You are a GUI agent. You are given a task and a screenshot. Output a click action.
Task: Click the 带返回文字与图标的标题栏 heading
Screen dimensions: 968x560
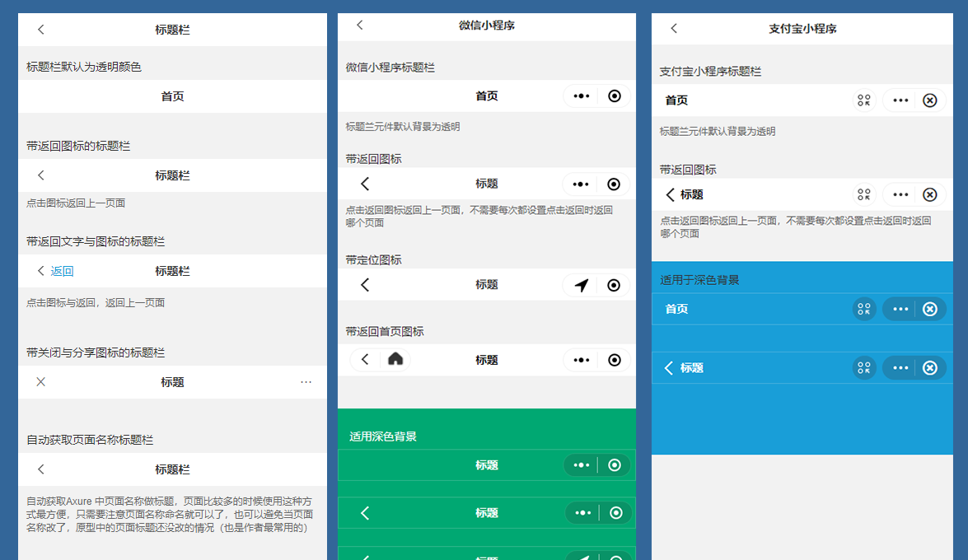click(x=96, y=241)
